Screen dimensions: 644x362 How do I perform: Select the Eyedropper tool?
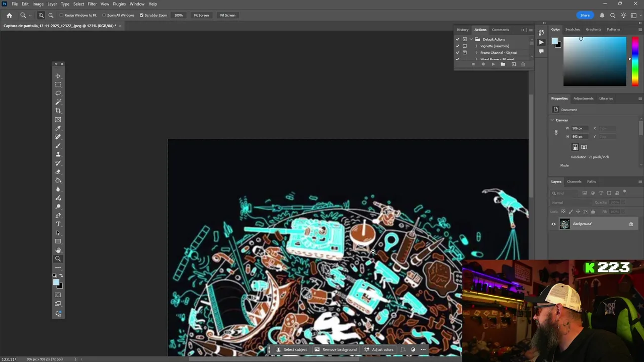(58, 128)
